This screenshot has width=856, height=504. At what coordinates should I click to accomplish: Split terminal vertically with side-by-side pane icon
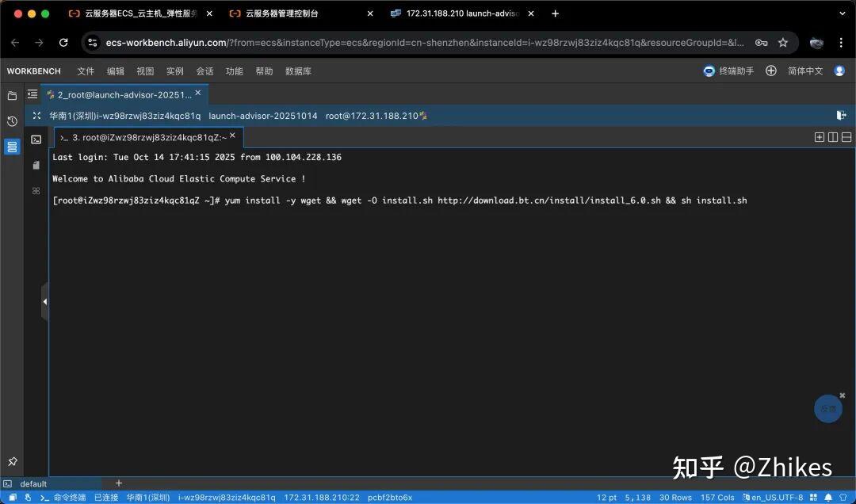(833, 137)
